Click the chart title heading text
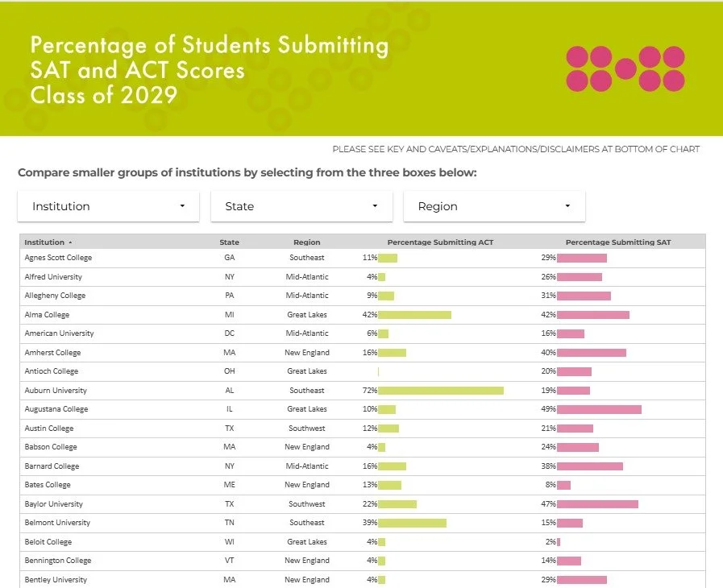723x588 pixels. pyautogui.click(x=210, y=70)
